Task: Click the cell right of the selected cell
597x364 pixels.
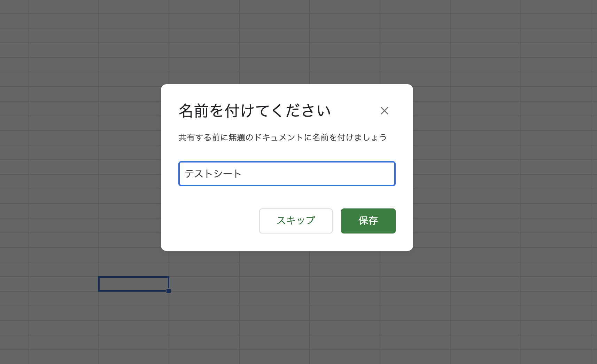Action: pyautogui.click(x=204, y=284)
